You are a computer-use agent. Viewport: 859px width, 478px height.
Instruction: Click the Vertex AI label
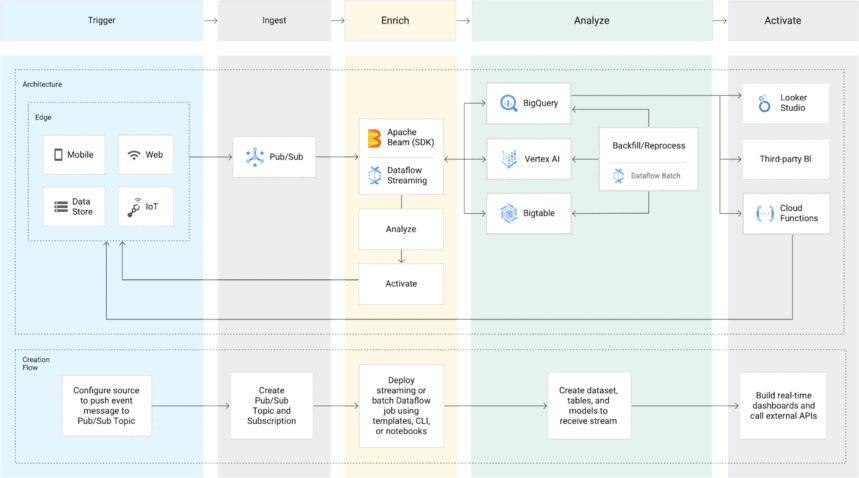(x=542, y=159)
